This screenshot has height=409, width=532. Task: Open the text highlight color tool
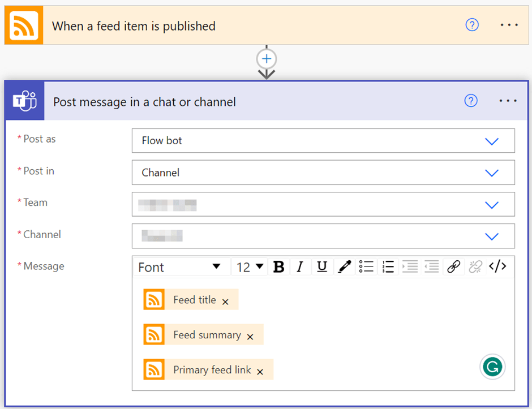point(344,266)
